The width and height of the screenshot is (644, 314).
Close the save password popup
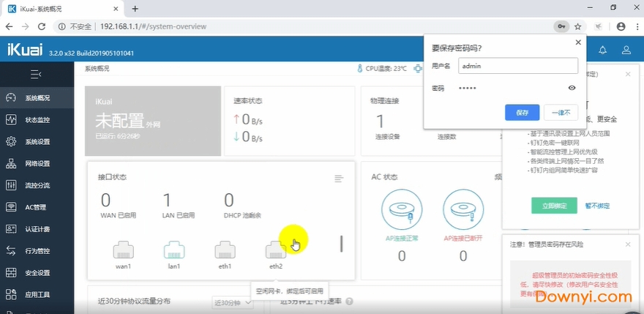pyautogui.click(x=578, y=42)
